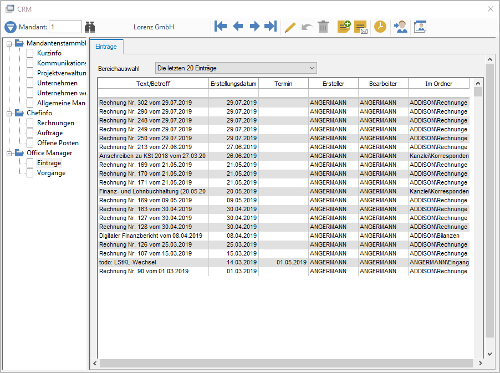Click the undo arrow icon
Screen dimensions: 500x373
click(x=307, y=27)
